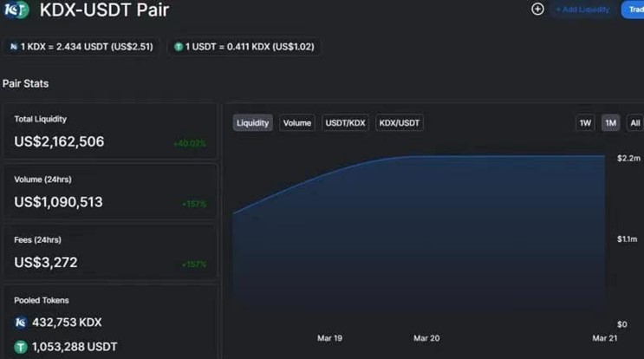Click the Pair Stats heading
The width and height of the screenshot is (644, 359).
(x=25, y=83)
